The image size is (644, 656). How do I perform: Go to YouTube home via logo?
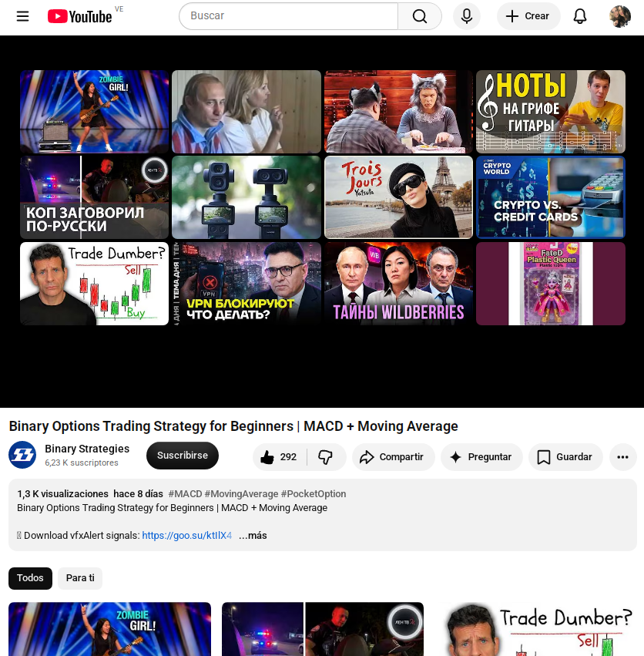80,17
